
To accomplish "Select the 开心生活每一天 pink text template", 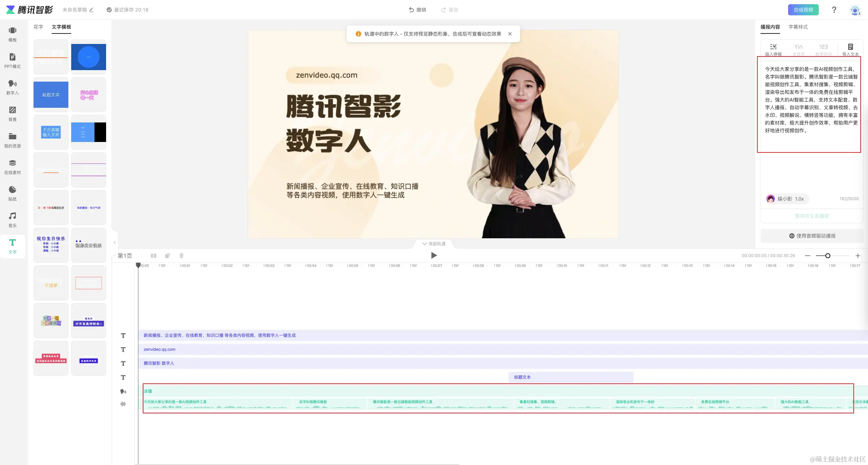I will 89,95.
